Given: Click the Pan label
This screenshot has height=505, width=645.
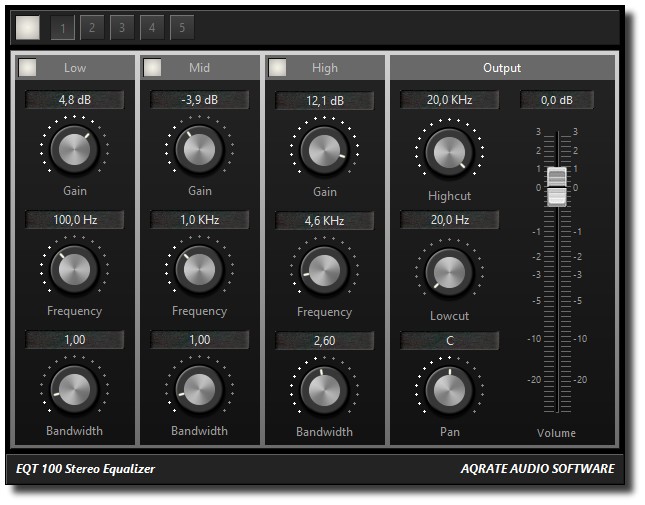Looking at the screenshot, I should coord(450,432).
